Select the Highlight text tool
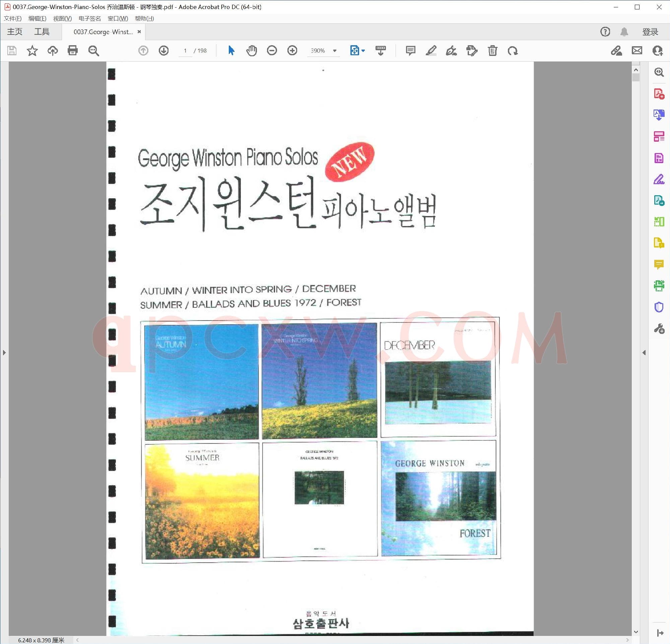 [431, 51]
